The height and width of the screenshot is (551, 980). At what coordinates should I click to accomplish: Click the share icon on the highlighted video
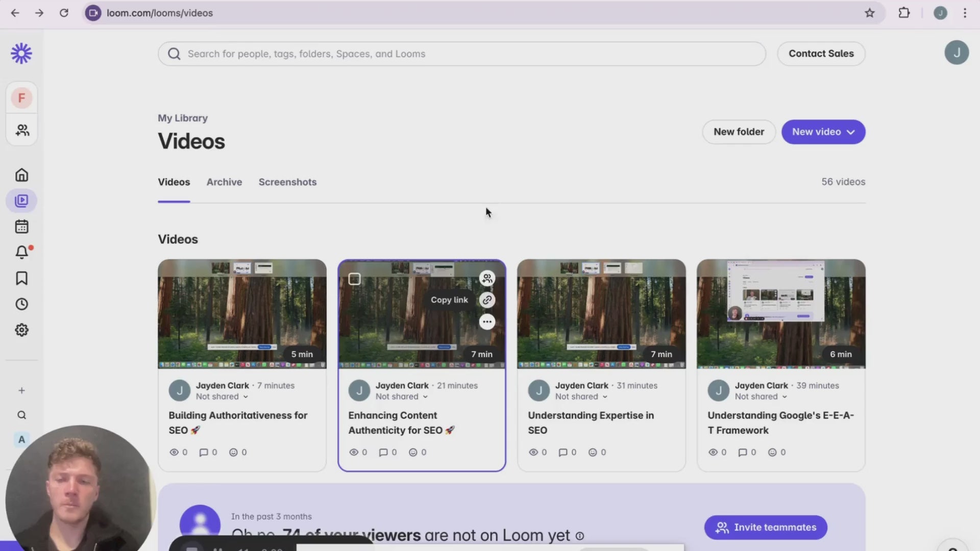[x=487, y=278]
